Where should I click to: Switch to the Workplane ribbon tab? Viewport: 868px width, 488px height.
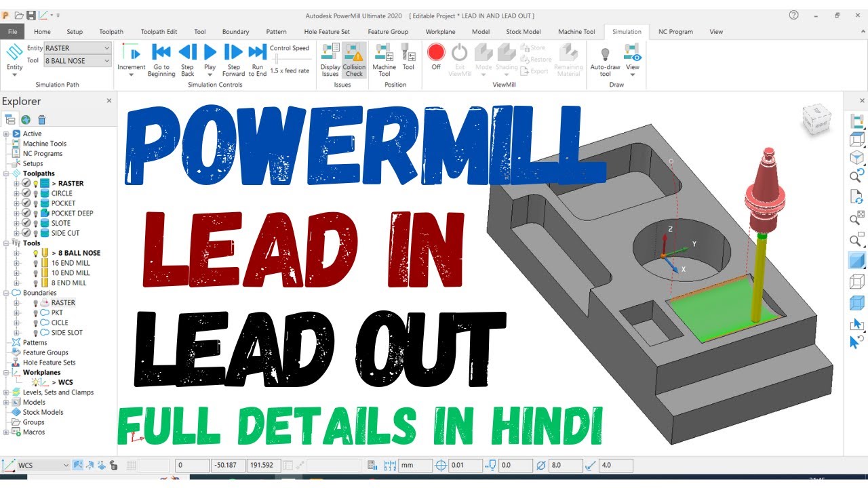tap(440, 31)
